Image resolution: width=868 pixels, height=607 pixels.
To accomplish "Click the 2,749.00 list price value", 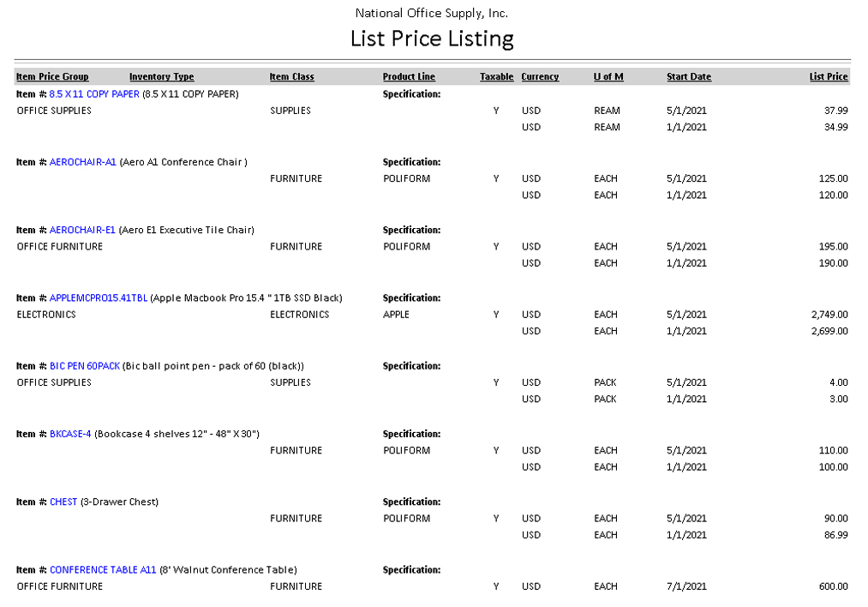I will click(829, 315).
